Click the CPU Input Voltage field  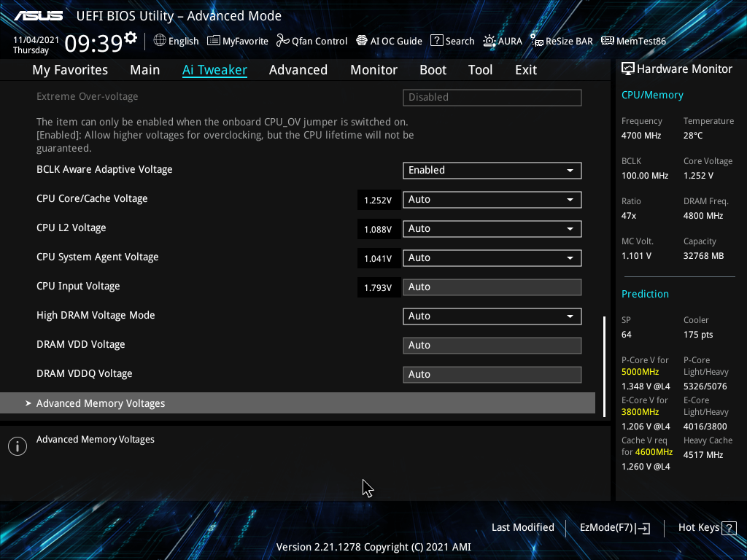click(x=492, y=287)
